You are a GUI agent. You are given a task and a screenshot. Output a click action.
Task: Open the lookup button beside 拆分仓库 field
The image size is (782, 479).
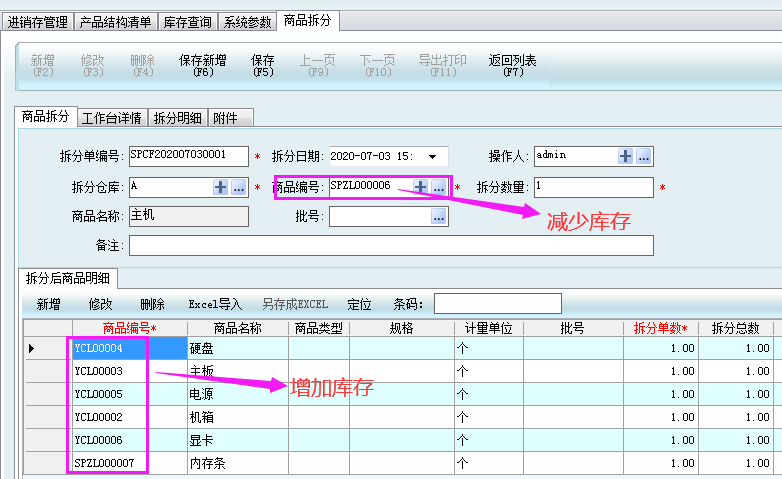tap(238, 187)
